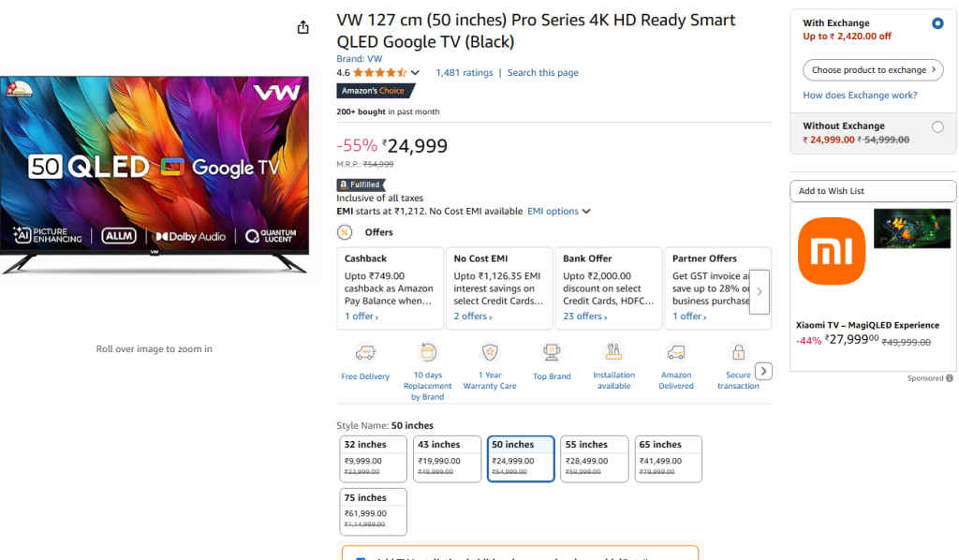Click How does Exchange work link
Viewport: 959px width, 560px height.
(x=860, y=95)
